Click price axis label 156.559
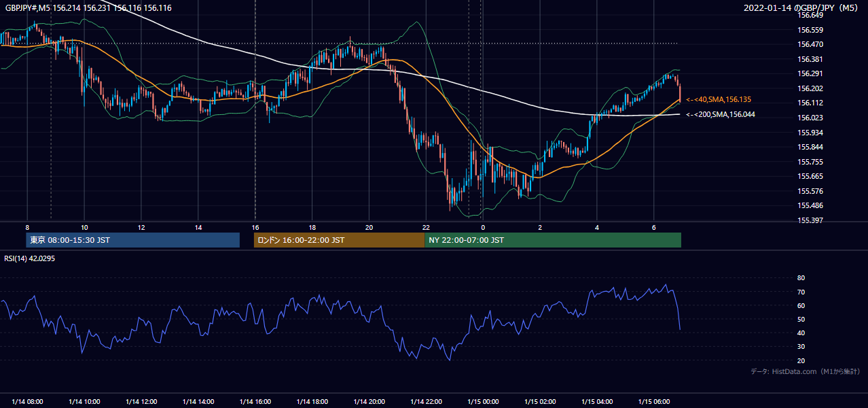The image size is (868, 408). (810, 30)
